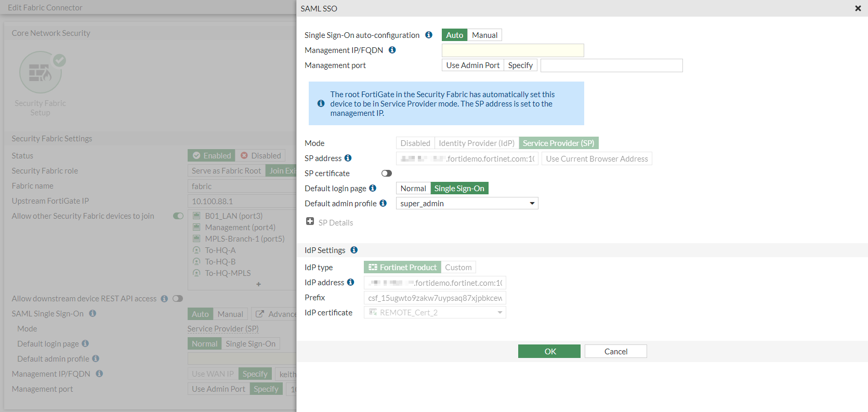Click the Prefix input field
This screenshot has height=412, width=868.
click(x=435, y=298)
